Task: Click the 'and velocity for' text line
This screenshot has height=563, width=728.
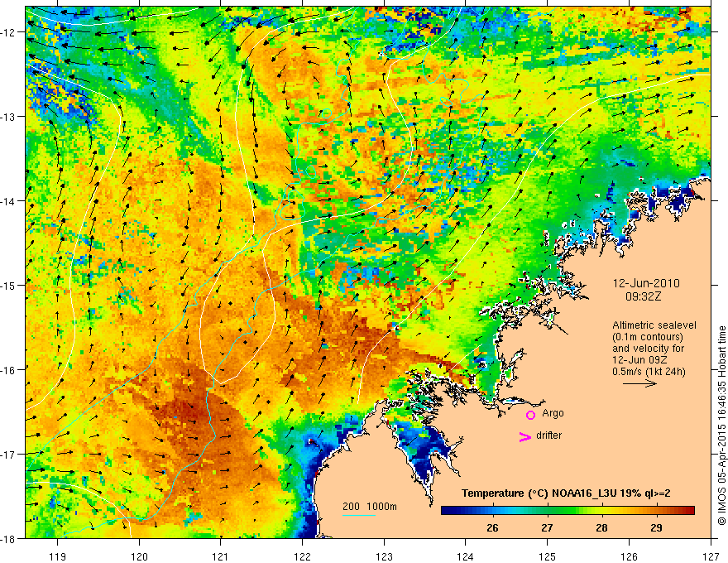Action: click(x=648, y=349)
